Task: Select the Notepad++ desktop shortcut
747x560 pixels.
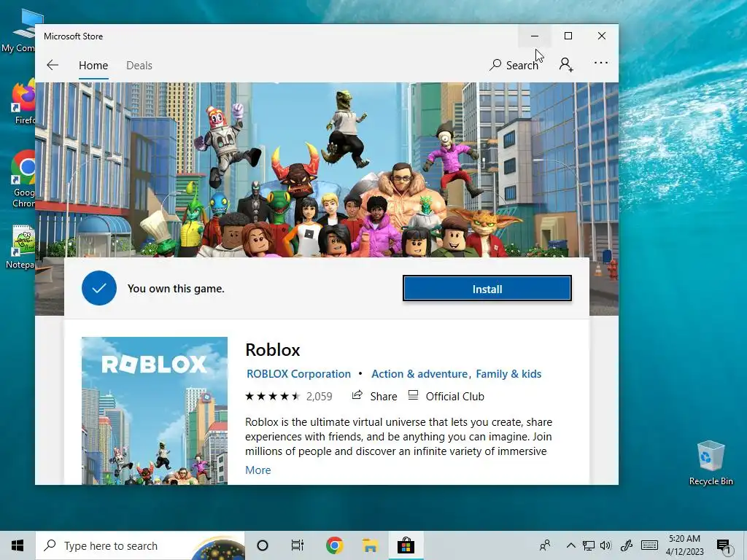Action: pos(20,247)
